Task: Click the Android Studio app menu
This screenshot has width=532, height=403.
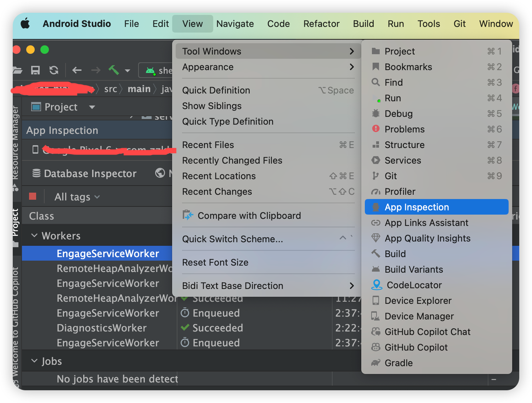Action: coord(77,24)
